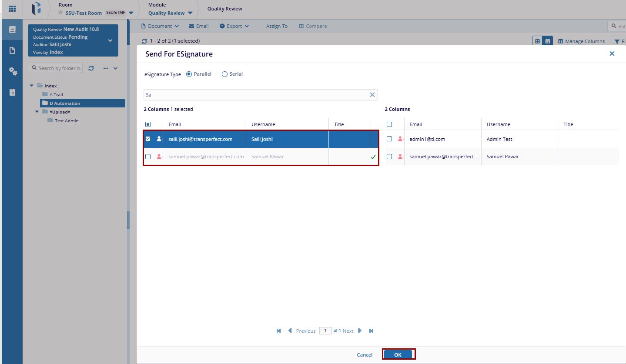This screenshot has height=364, width=626.
Task: Open the settings gears sidebar icon
Action: click(x=13, y=71)
